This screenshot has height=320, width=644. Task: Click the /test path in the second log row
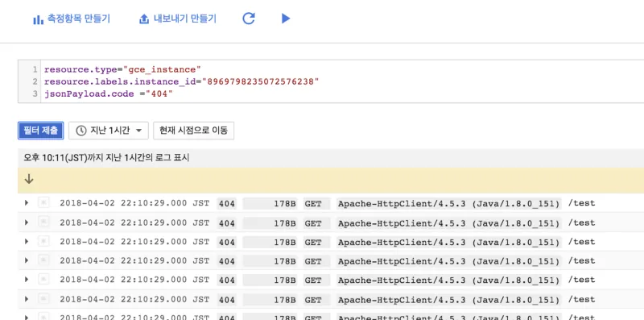(x=581, y=222)
